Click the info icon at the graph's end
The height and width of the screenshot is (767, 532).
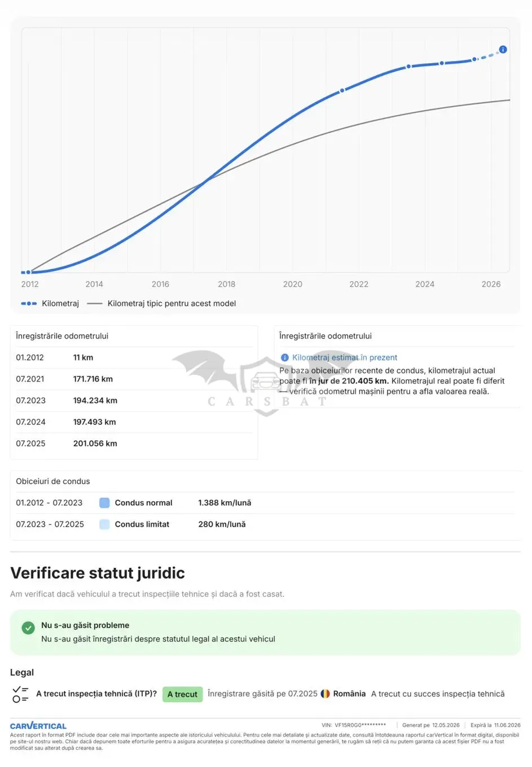(503, 50)
